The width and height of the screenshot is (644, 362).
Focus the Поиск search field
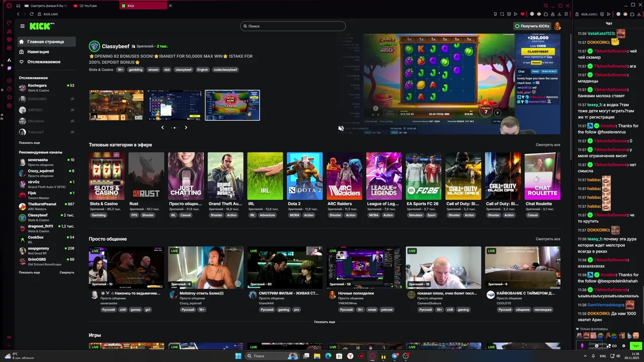pos(293,26)
